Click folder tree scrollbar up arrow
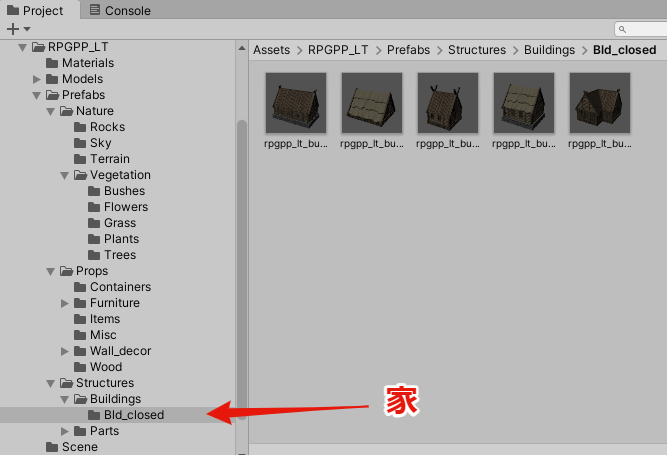667x455 pixels. pos(242,48)
